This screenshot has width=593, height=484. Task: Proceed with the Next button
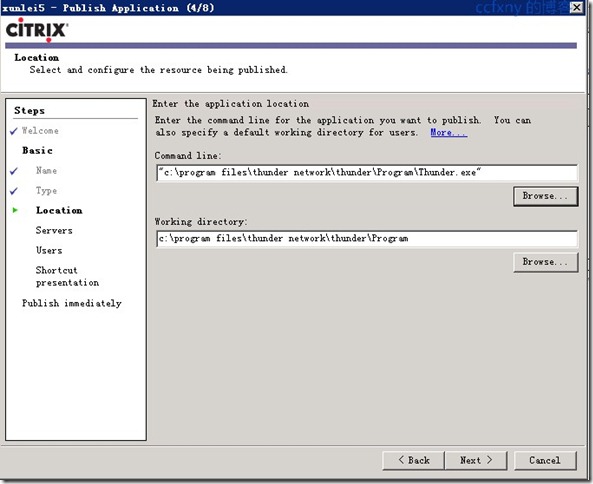click(476, 460)
